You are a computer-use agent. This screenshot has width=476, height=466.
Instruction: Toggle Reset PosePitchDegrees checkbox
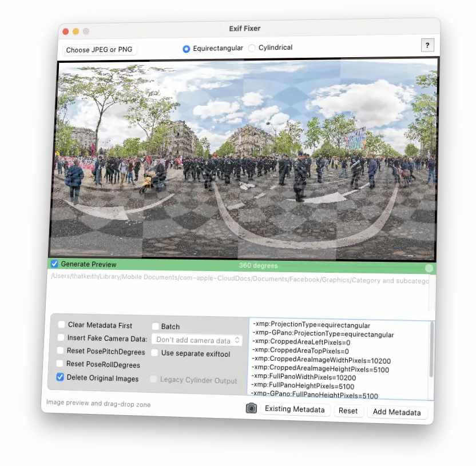click(x=61, y=351)
